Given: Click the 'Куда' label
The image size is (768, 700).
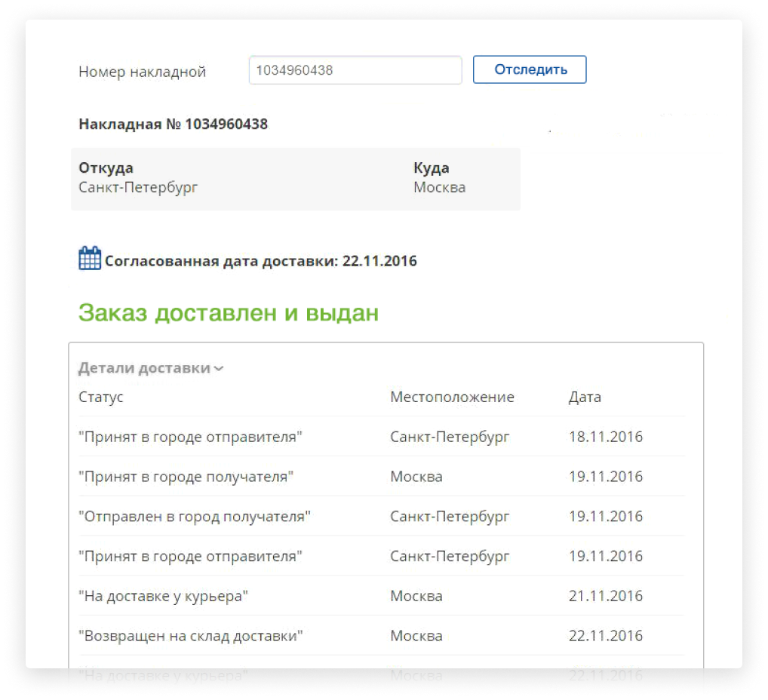Looking at the screenshot, I should click(x=431, y=167).
